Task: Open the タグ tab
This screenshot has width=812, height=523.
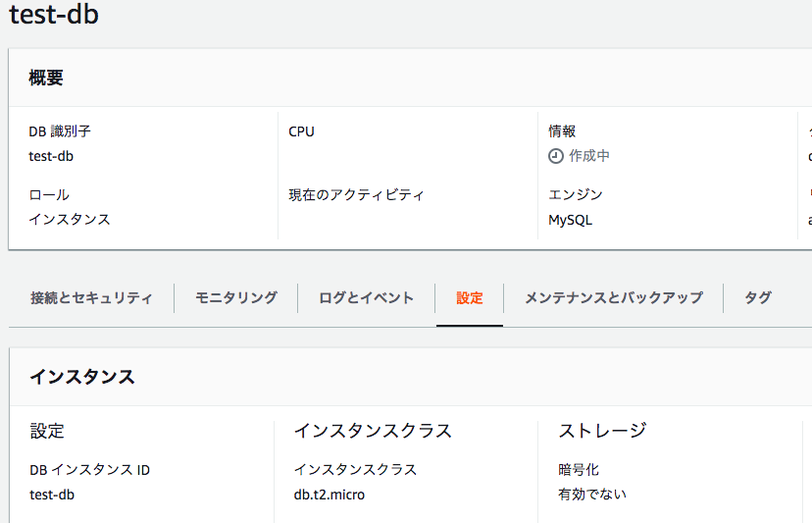Action: tap(758, 298)
